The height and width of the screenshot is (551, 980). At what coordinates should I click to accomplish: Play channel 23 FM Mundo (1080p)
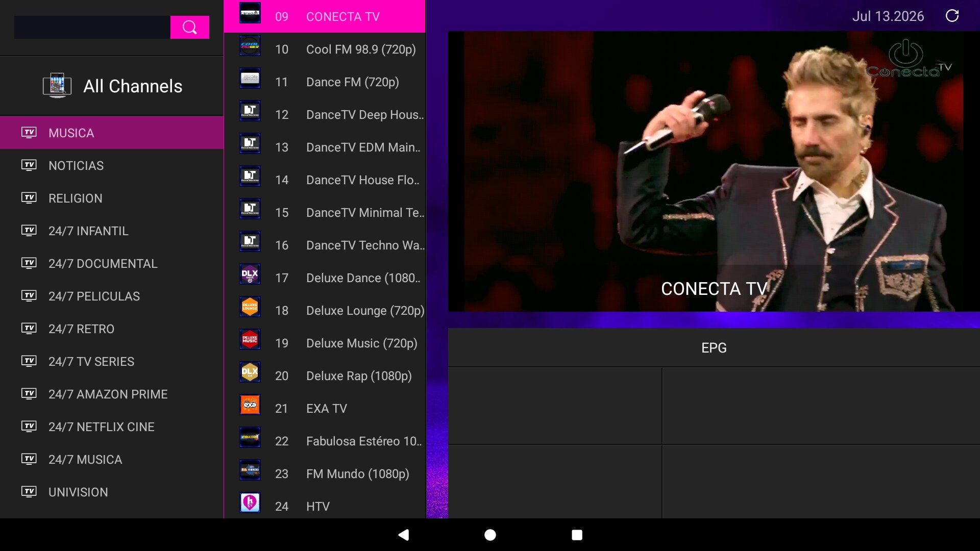[325, 473]
